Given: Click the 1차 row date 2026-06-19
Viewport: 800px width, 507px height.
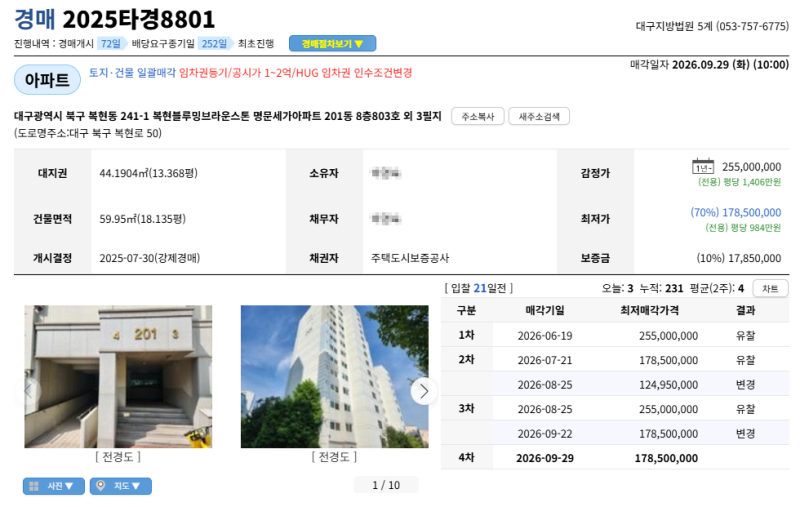Looking at the screenshot, I should click(545, 336).
